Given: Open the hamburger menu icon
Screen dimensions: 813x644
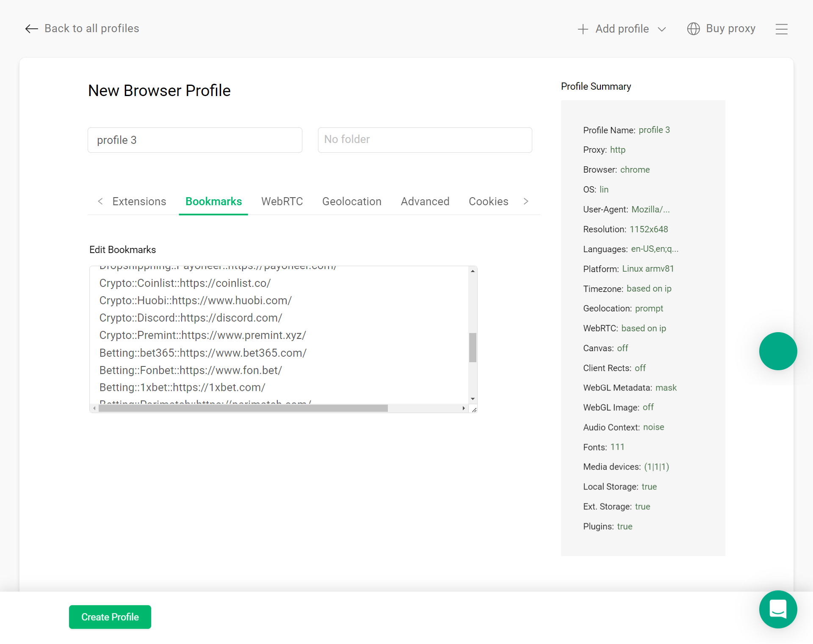Looking at the screenshot, I should tap(782, 29).
